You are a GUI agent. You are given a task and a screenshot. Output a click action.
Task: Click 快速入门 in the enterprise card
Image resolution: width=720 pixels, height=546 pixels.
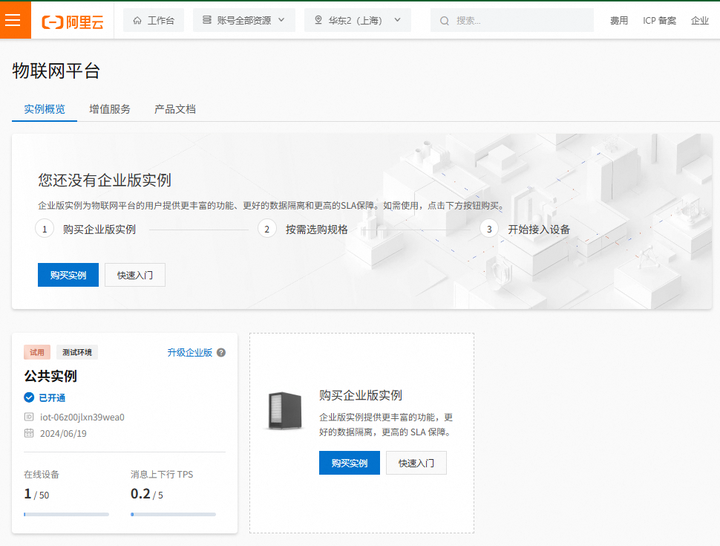[x=416, y=463]
